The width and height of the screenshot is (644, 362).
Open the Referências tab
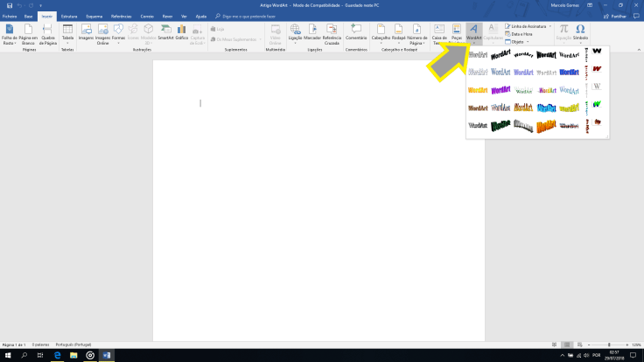click(121, 16)
